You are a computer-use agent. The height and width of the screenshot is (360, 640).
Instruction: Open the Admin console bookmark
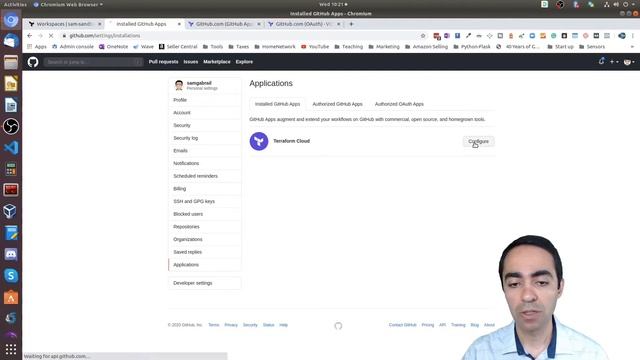coord(73,47)
